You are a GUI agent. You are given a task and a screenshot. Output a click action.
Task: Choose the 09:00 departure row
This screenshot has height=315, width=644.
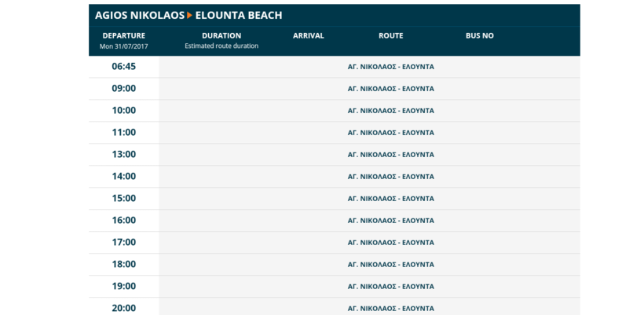(x=123, y=89)
